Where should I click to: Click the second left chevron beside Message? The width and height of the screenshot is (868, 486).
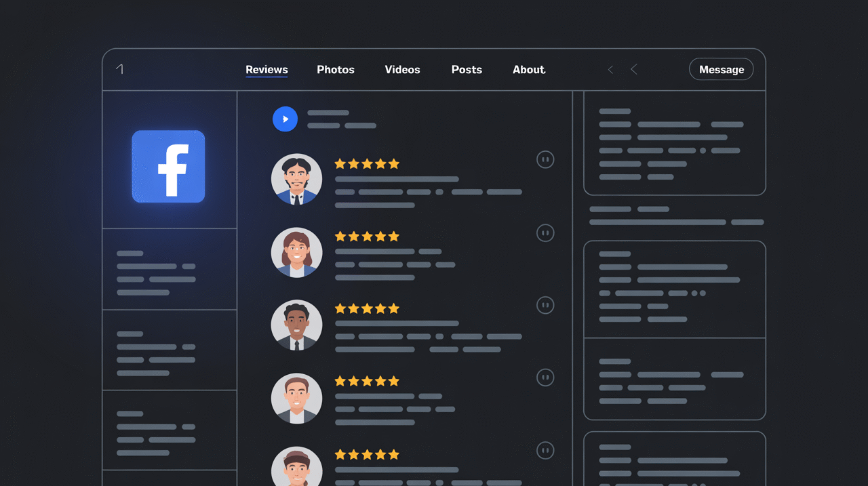pos(634,70)
